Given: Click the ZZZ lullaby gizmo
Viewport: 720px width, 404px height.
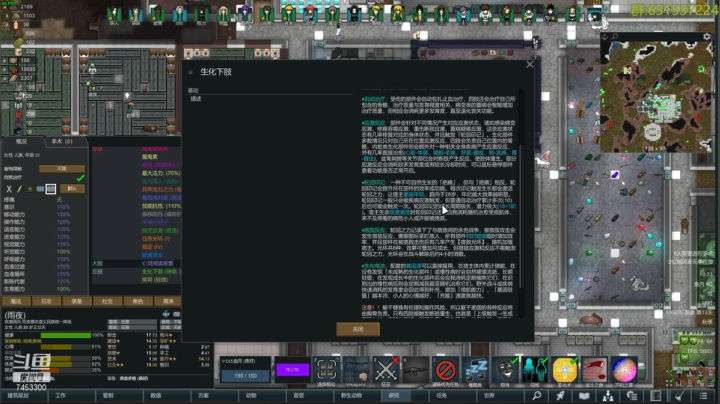Looking at the screenshot, I should [475, 370].
